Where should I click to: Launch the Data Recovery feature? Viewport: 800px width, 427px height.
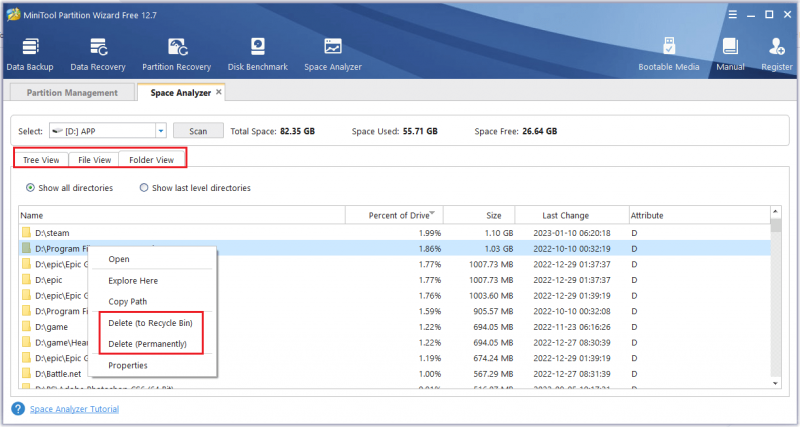98,55
